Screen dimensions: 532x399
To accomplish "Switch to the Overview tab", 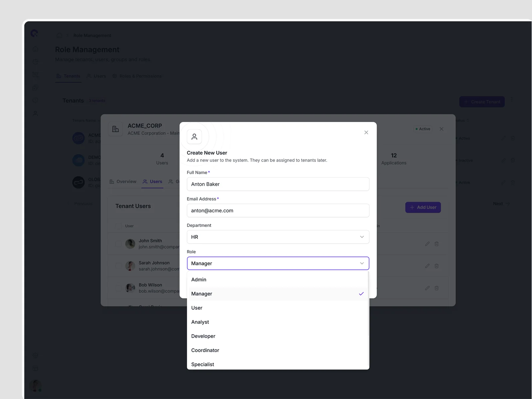I will (x=123, y=182).
